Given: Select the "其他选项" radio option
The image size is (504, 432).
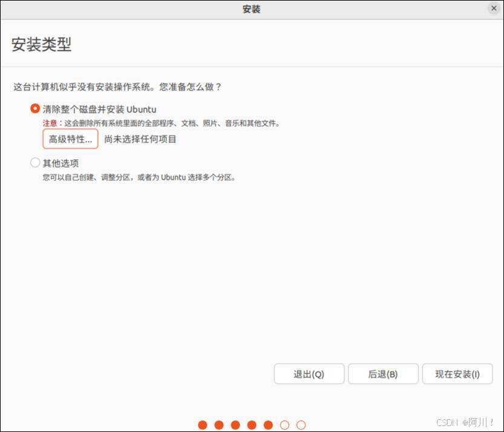Looking at the screenshot, I should click(x=35, y=163).
